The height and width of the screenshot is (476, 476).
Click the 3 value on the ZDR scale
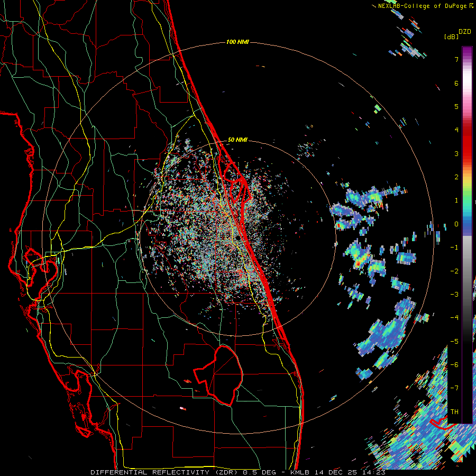click(x=456, y=153)
